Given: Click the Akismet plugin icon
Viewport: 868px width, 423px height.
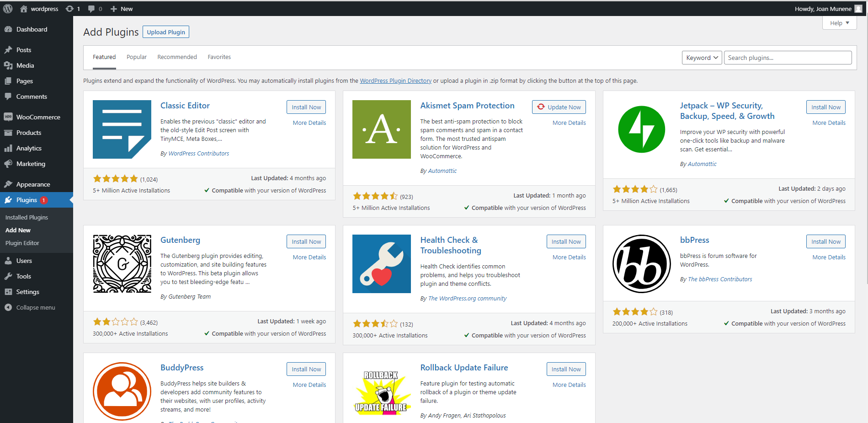Looking at the screenshot, I should click(x=382, y=129).
